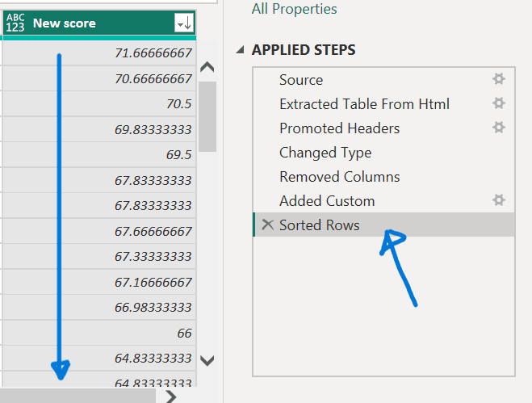The width and height of the screenshot is (532, 403).
Task: Open the All Properties link
Action: tap(294, 9)
